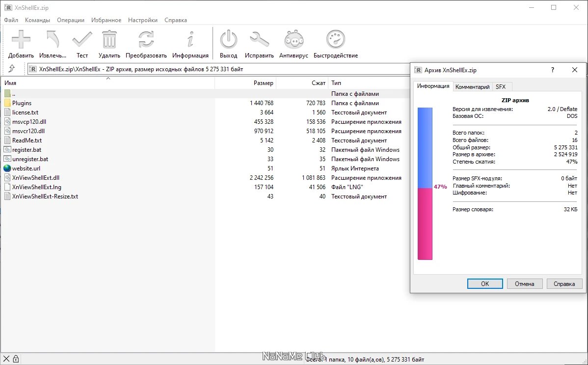588x365 pixels.
Task: Click the Информация toolbar icon
Action: point(190,39)
